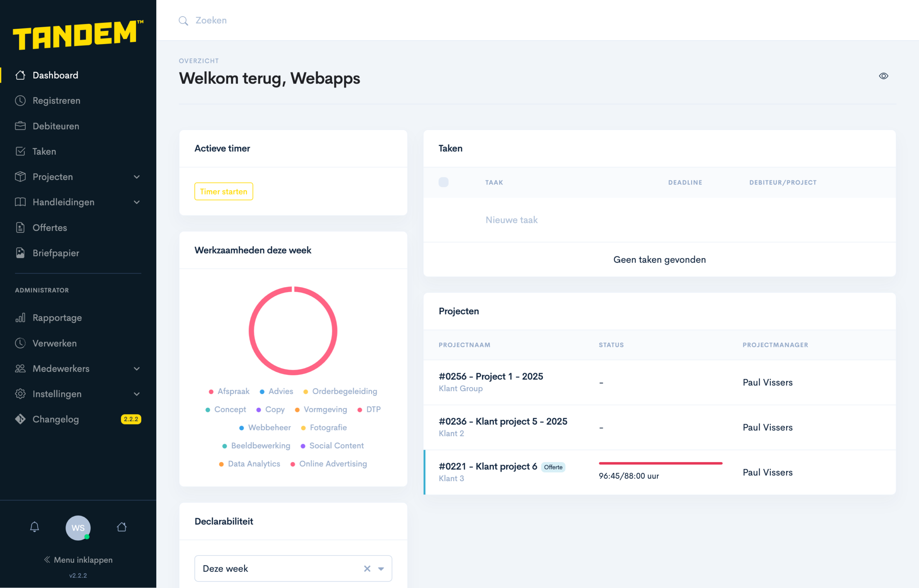Go to Registreren in the sidebar
This screenshot has width=919, height=588.
[x=56, y=101]
